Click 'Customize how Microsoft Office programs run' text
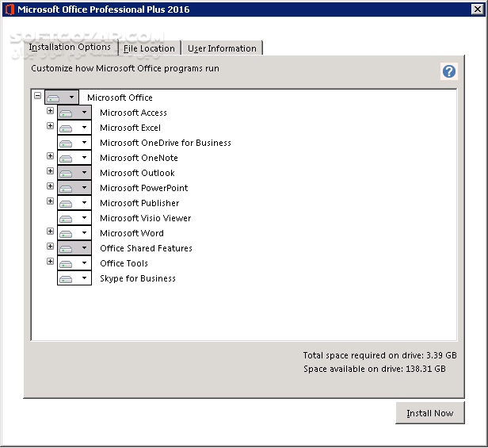Screen dimensions: 488x448 [x=125, y=68]
